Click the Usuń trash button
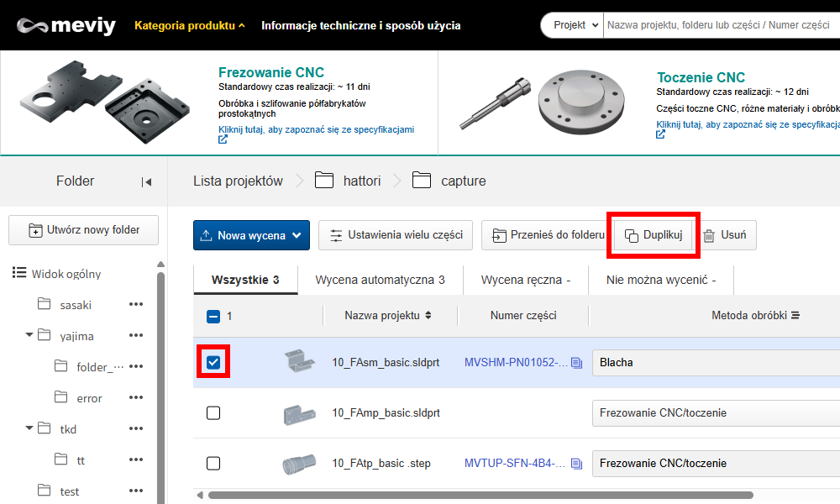The width and height of the screenshot is (840, 504). [x=725, y=235]
